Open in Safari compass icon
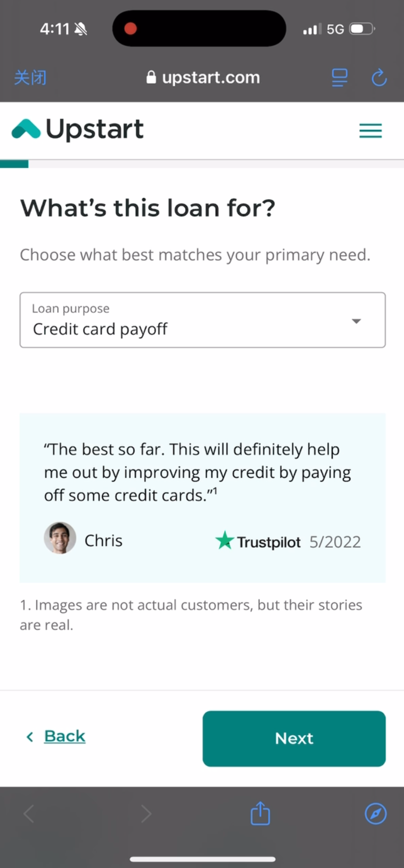This screenshot has width=404, height=868. click(x=376, y=813)
